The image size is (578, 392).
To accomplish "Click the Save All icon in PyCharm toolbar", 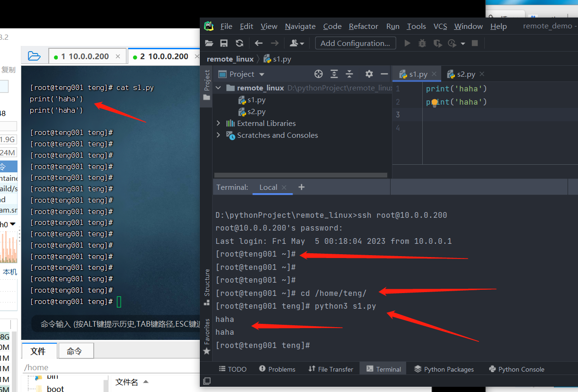I will point(224,43).
